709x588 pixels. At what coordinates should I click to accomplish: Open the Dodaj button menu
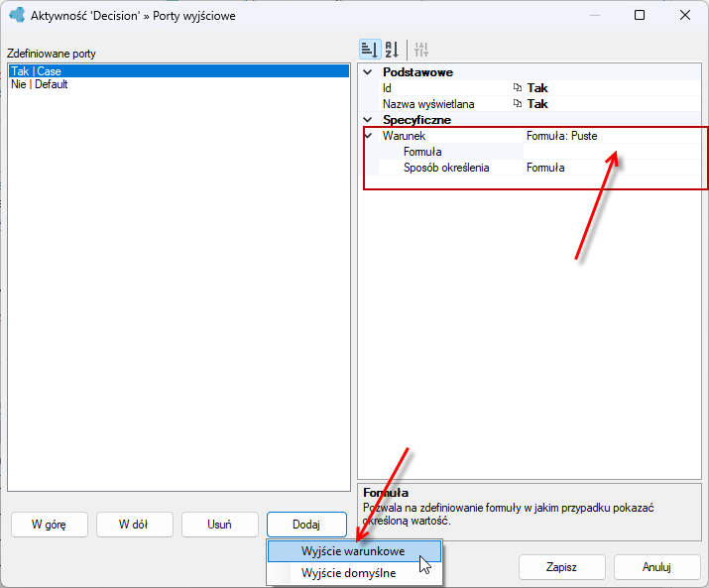point(306,525)
